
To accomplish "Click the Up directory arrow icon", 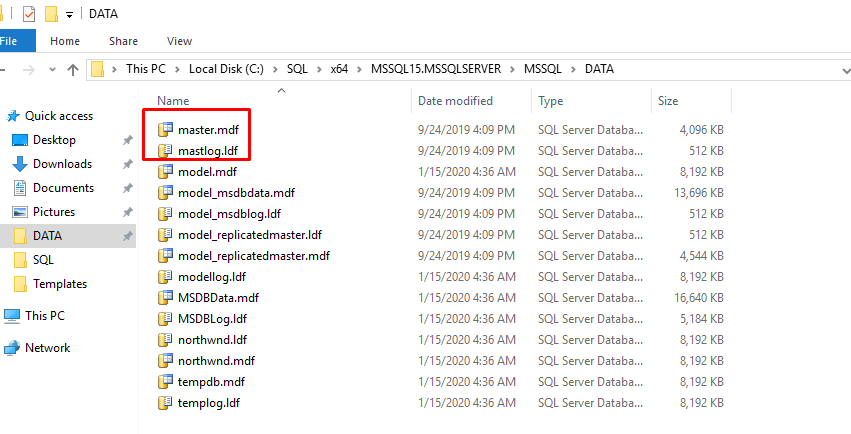I will 73,70.
